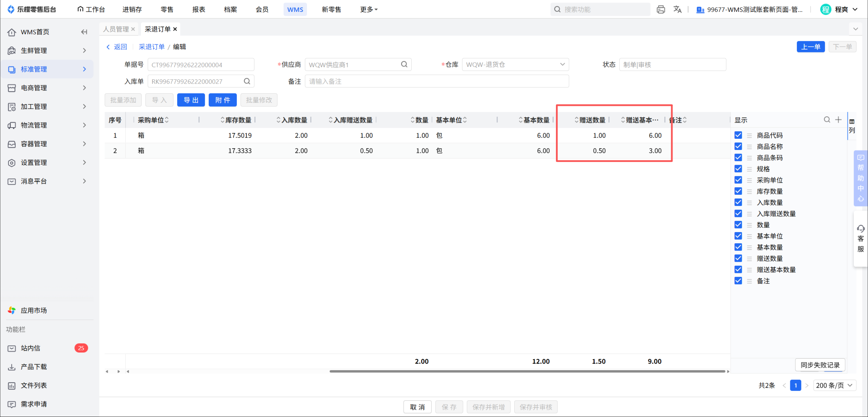Viewport: 868px width, 417px height.
Task: Close the 人员管理 tab
Action: (x=133, y=29)
